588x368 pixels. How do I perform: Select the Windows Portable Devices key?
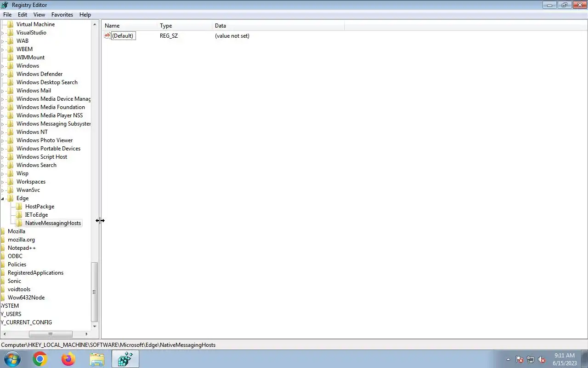48,149
